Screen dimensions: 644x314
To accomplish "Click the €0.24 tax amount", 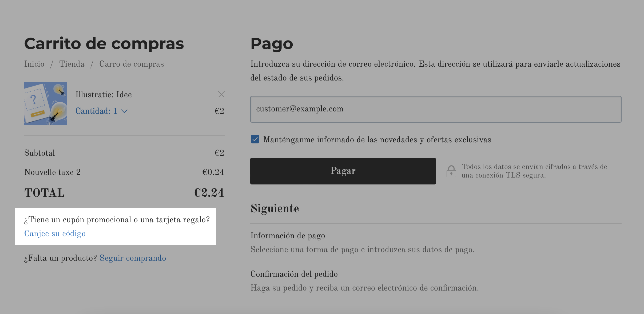I will pos(213,172).
